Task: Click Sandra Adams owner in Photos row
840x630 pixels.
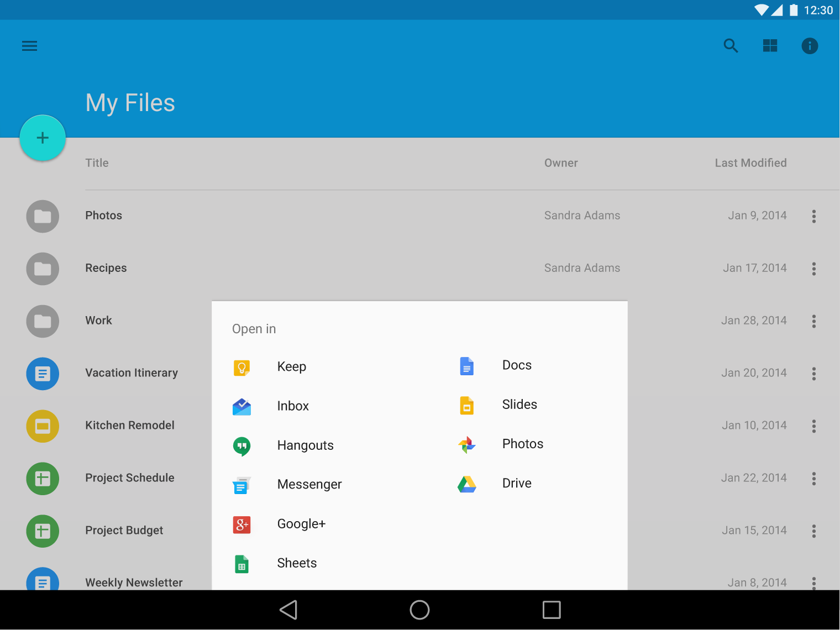Action: 582,216
